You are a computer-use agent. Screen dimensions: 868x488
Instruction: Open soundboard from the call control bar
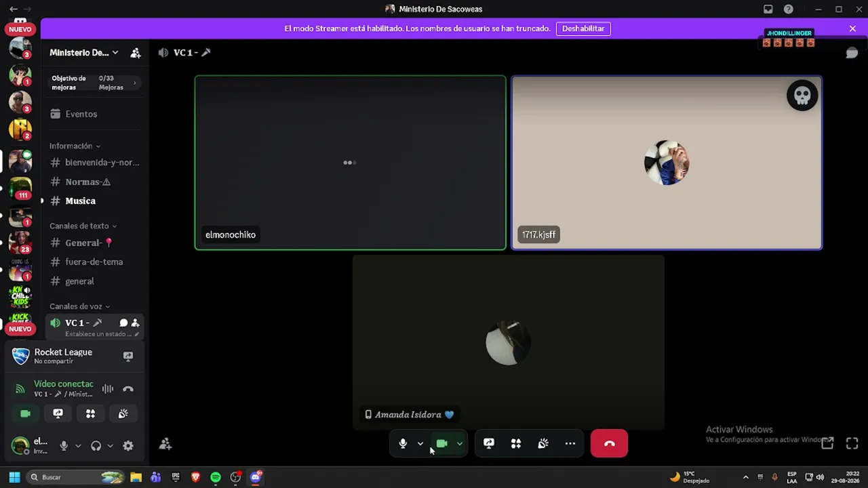(x=543, y=443)
